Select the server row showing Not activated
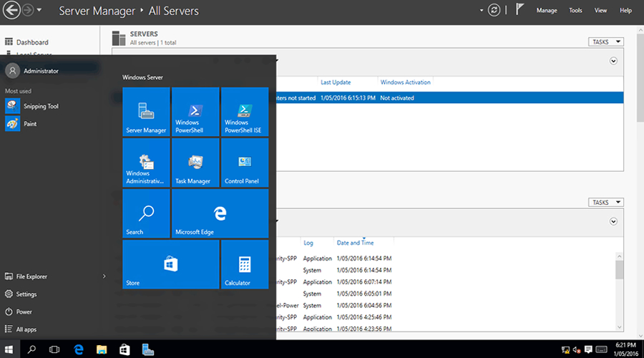 450,98
